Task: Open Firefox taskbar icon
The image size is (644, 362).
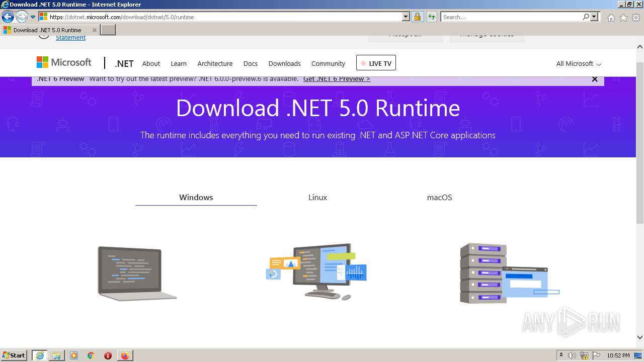Action: pyautogui.click(x=125, y=355)
